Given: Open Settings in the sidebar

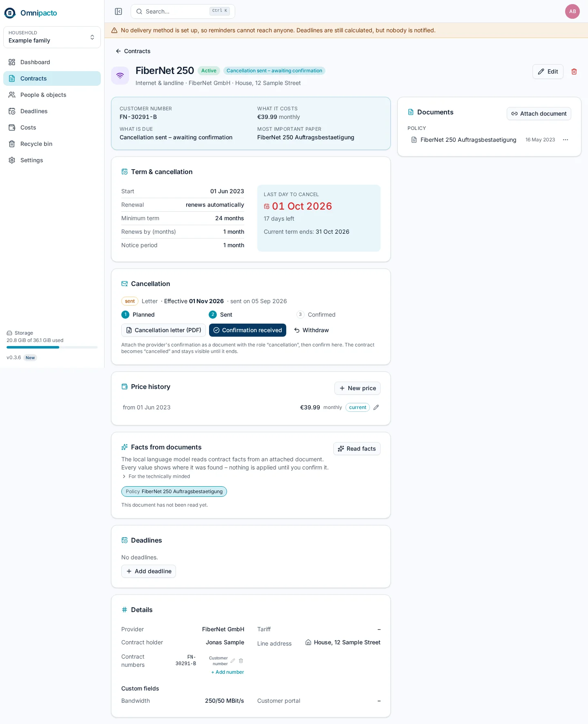Looking at the screenshot, I should point(52,160).
